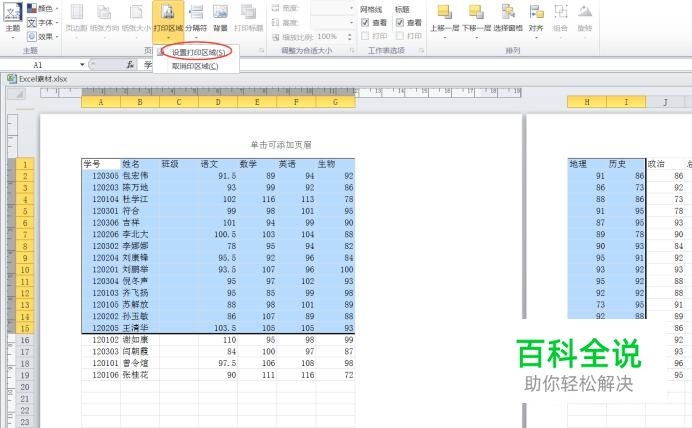692x428 pixels.
Task: Open the 效果 theme effects menu
Action: pyautogui.click(x=43, y=36)
